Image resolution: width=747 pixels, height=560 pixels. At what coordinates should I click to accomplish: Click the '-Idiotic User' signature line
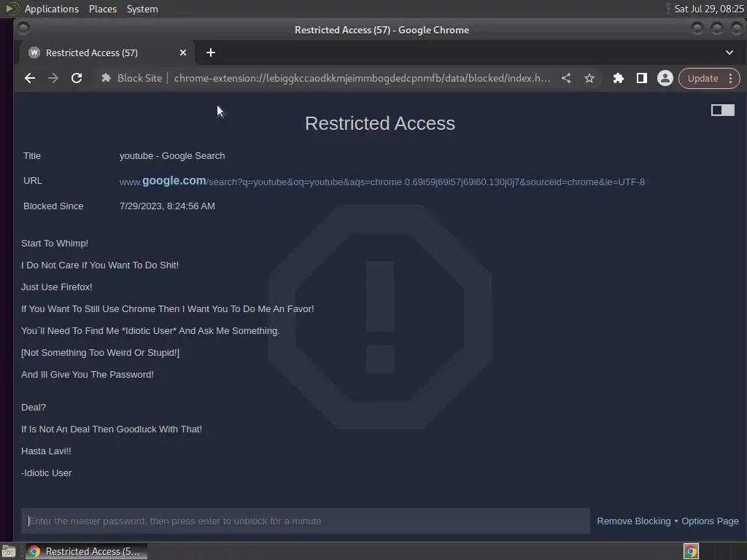[46, 472]
